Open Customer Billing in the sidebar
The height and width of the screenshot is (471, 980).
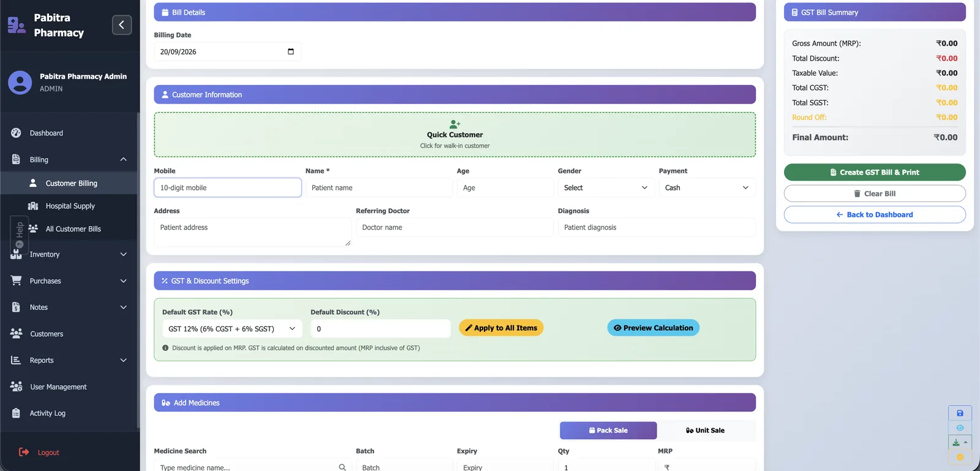[x=69, y=183]
